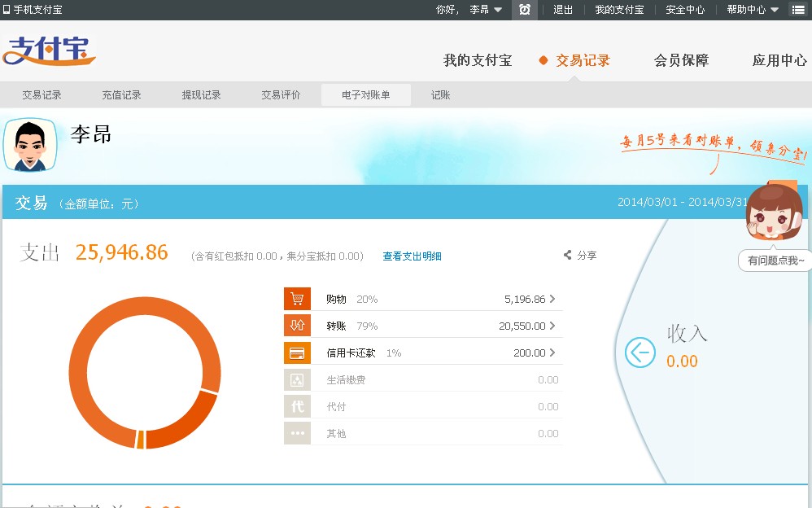
Task: Switch to the 充值记录 tab
Action: click(x=121, y=95)
